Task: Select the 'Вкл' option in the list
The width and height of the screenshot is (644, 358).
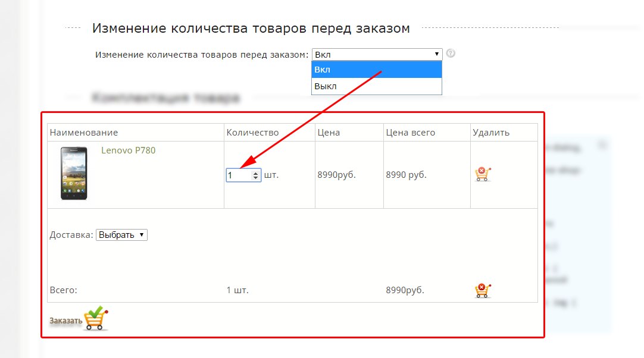Action: pyautogui.click(x=377, y=70)
